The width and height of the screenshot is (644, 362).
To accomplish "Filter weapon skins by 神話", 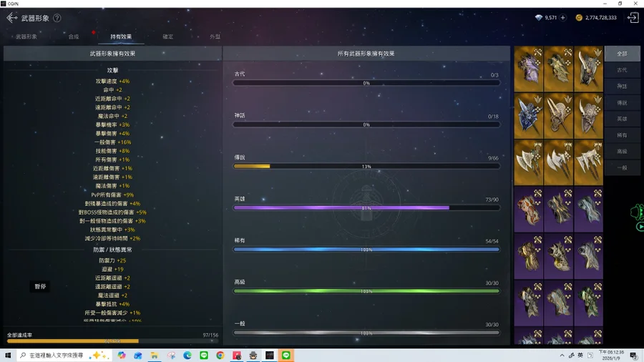I will (x=621, y=87).
